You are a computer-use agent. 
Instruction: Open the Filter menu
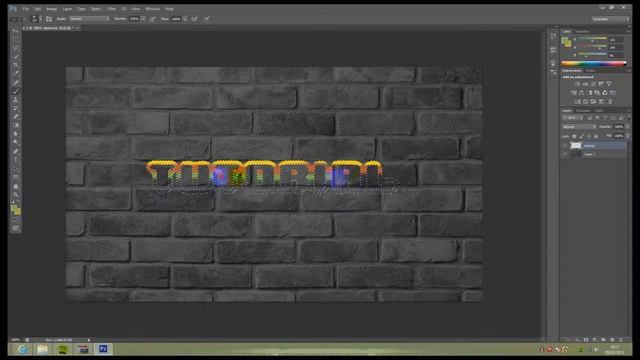(x=111, y=9)
